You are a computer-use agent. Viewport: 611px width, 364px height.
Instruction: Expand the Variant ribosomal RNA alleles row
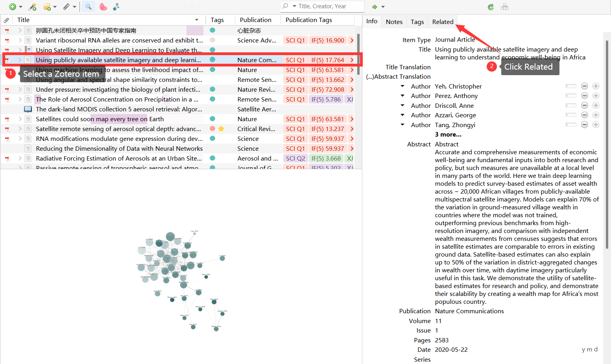(20, 40)
